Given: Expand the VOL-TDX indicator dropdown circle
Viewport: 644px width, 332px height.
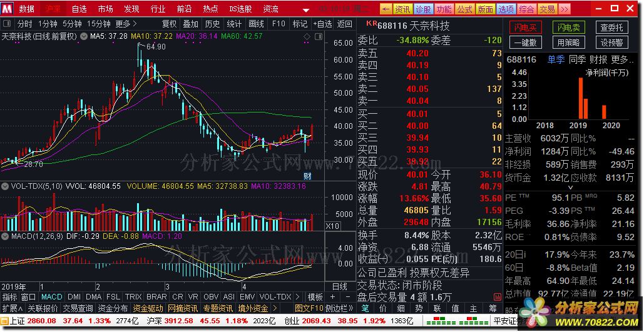Looking at the screenshot, I should click(4, 186).
